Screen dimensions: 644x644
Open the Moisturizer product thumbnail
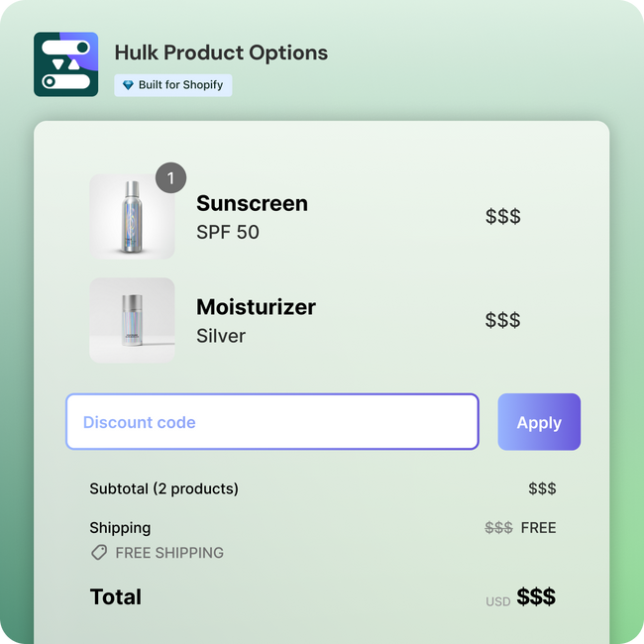pos(132,320)
